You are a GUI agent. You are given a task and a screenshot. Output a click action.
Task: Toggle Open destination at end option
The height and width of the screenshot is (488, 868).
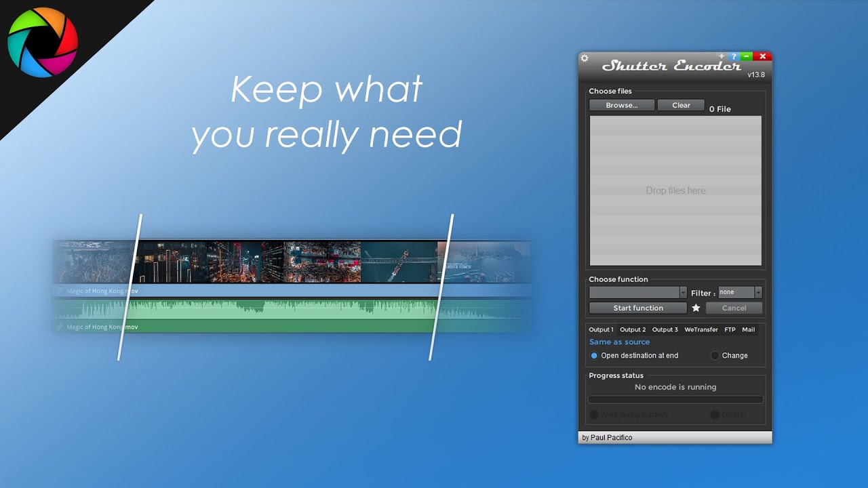pyautogui.click(x=634, y=355)
